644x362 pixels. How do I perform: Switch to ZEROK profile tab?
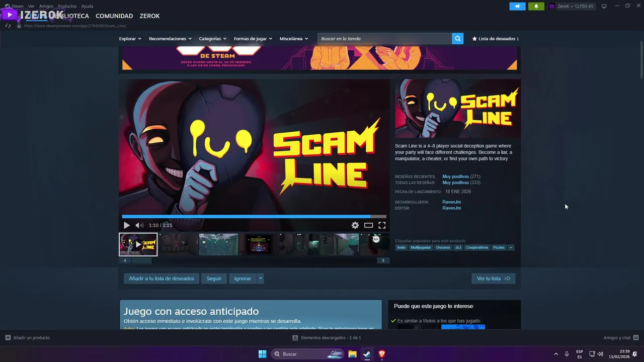point(149,16)
